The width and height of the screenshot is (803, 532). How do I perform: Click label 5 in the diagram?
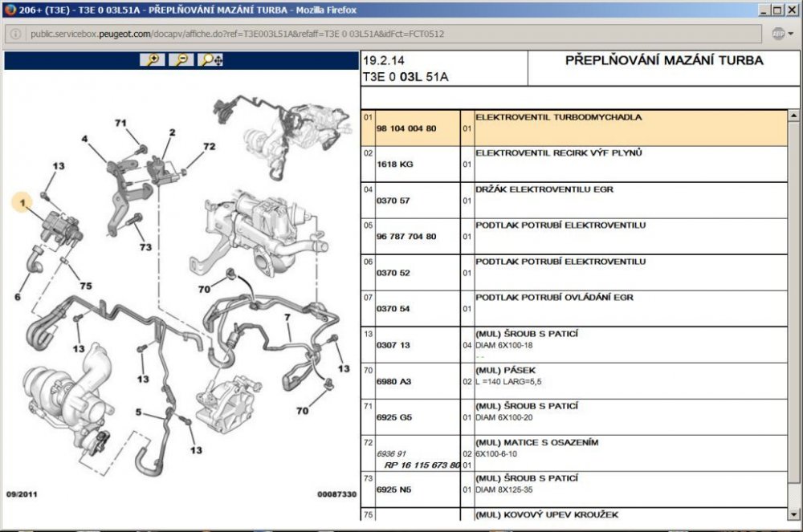pyautogui.click(x=138, y=412)
